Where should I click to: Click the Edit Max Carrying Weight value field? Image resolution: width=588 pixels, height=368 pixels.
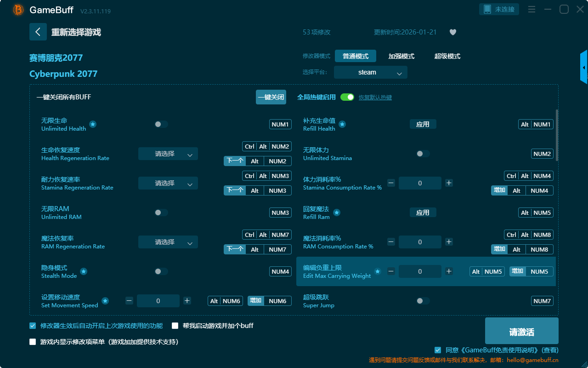[x=420, y=271]
